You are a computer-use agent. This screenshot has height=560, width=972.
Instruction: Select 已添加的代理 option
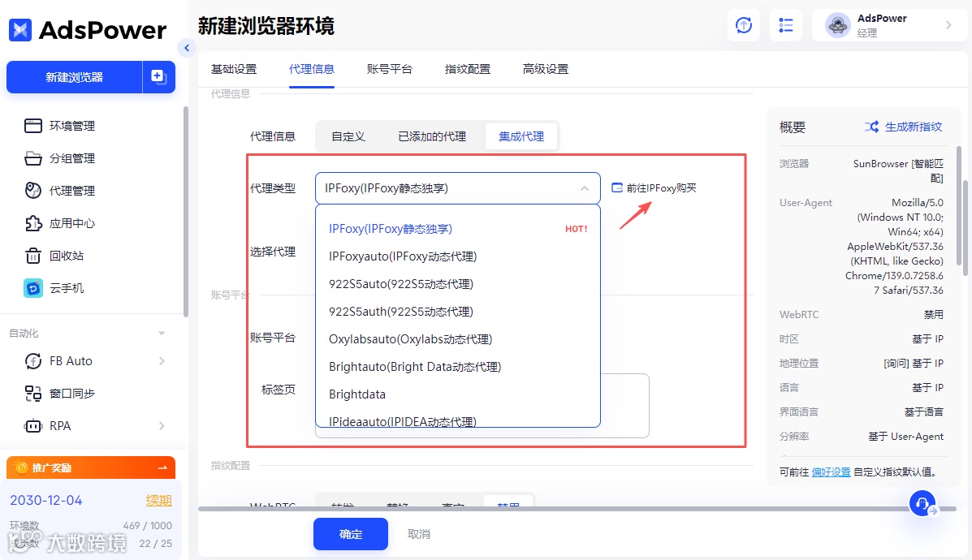coord(432,136)
